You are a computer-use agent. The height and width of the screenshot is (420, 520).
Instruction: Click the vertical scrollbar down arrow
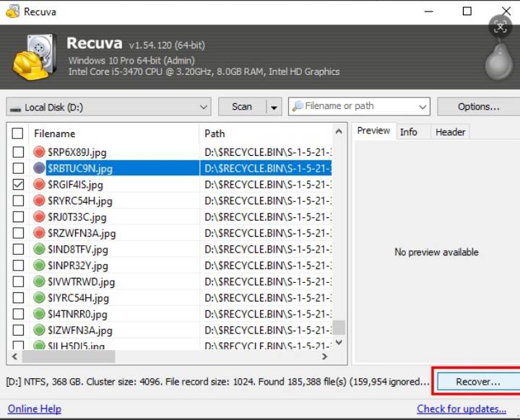click(339, 342)
